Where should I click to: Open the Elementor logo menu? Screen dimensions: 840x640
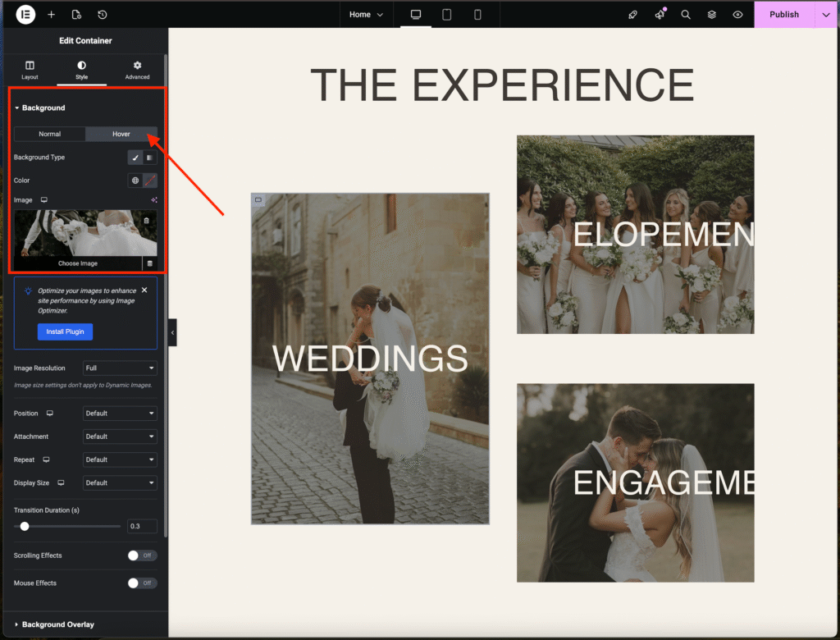(x=25, y=15)
